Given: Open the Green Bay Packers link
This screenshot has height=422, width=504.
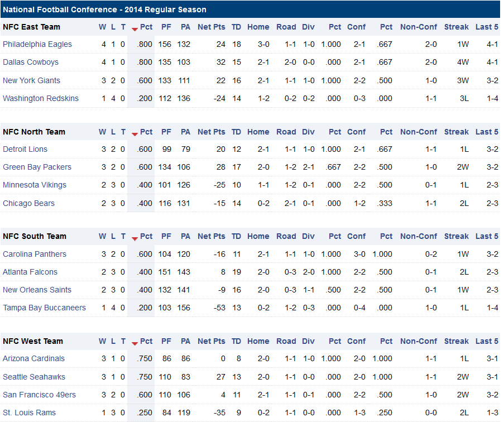Looking at the screenshot, I should pyautogui.click(x=37, y=167).
